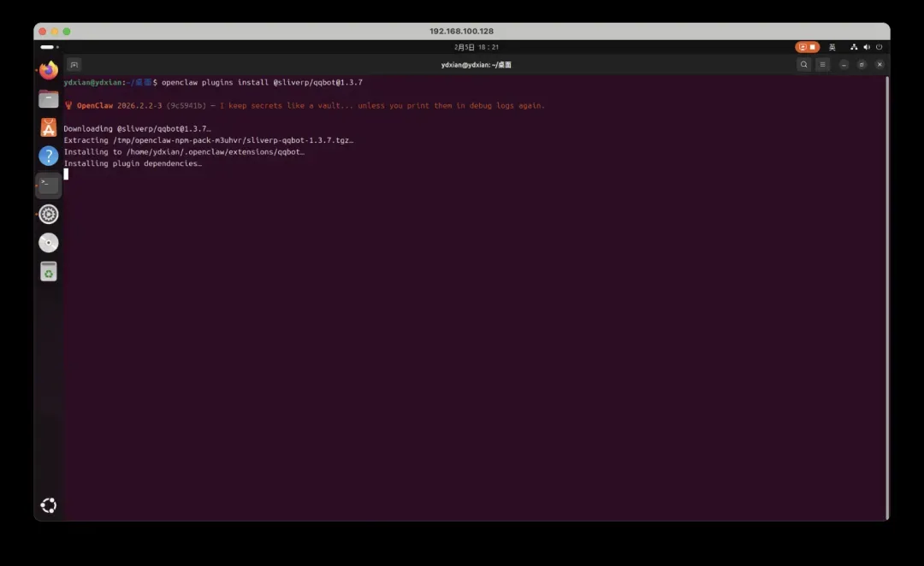Click the disc drive icon in dock
Image resolution: width=924 pixels, height=566 pixels.
coord(49,243)
